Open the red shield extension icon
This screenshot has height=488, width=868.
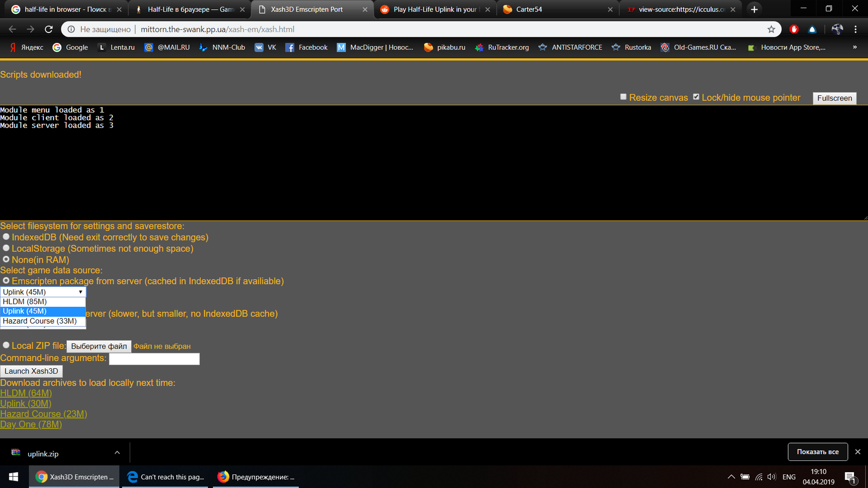click(x=794, y=29)
